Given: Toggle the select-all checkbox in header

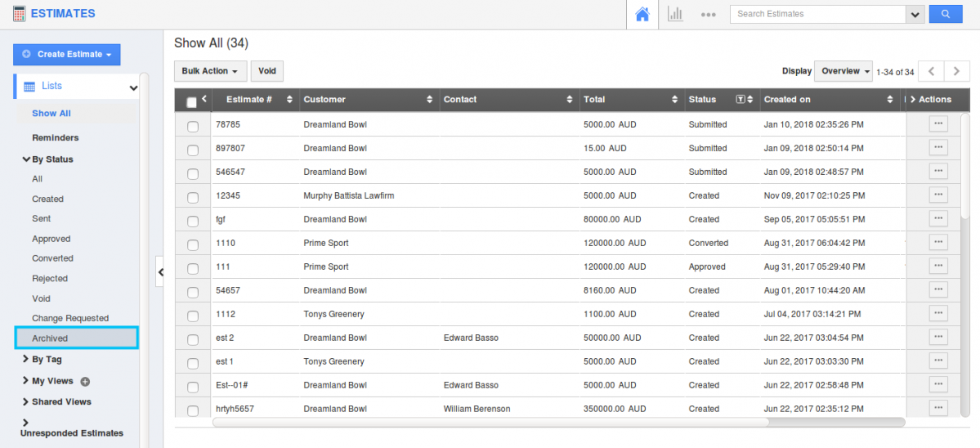Looking at the screenshot, I should (192, 102).
